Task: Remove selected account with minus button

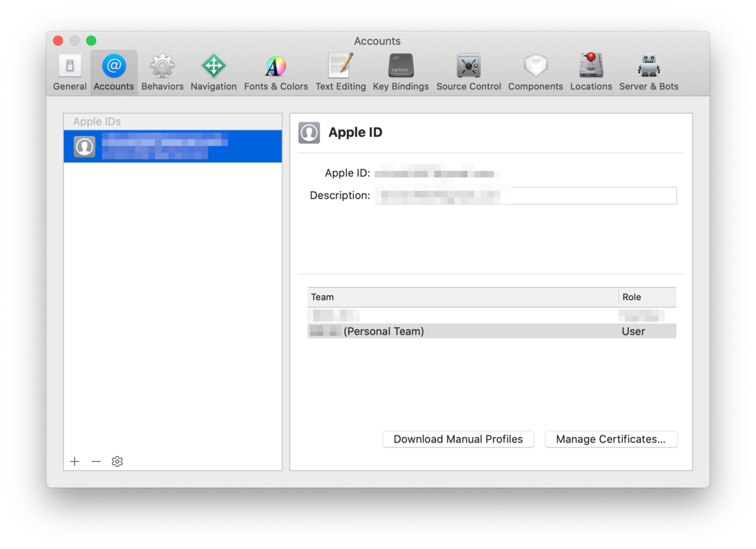Action: coord(96,461)
